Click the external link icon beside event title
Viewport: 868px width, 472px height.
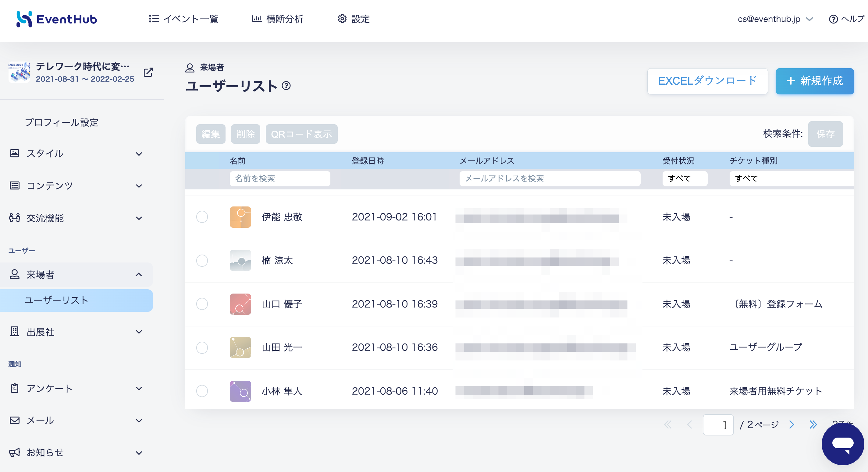click(148, 72)
